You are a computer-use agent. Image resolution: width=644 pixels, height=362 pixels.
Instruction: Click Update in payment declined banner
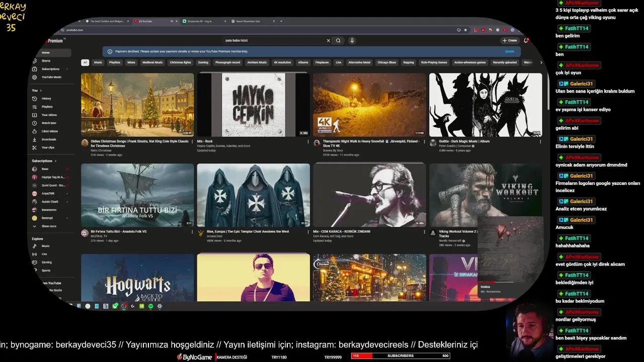(x=510, y=51)
